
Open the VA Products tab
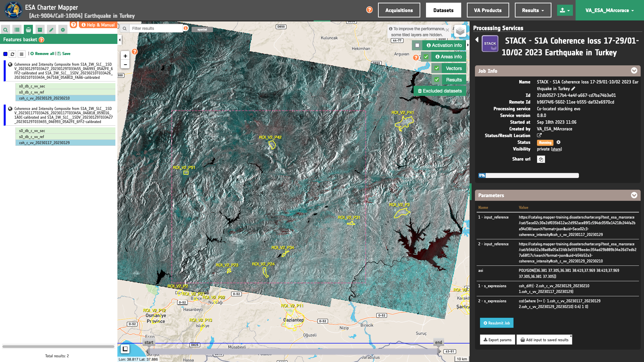point(488,10)
